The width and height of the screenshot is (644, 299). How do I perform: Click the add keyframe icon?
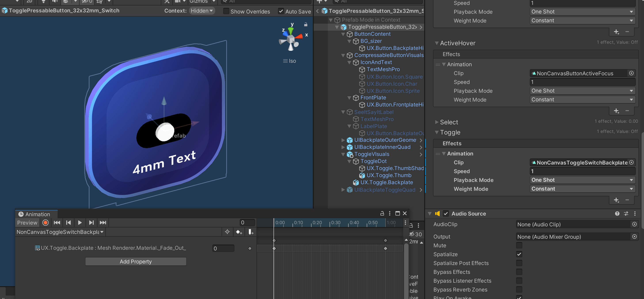[239, 232]
